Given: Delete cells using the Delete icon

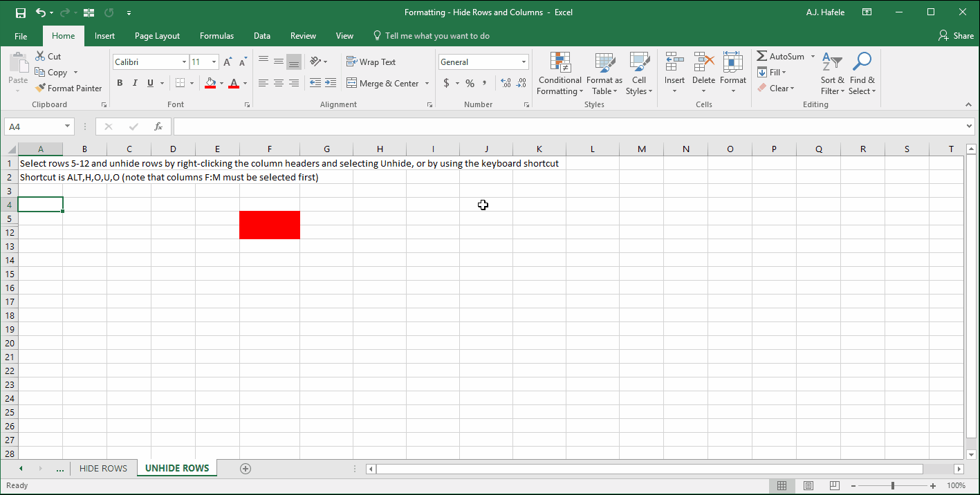Looking at the screenshot, I should coord(704,62).
